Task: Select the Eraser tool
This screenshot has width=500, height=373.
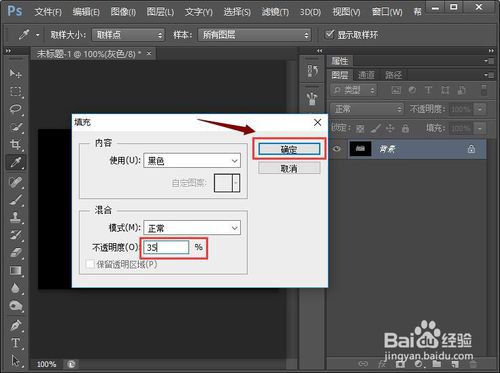Action: [15, 253]
